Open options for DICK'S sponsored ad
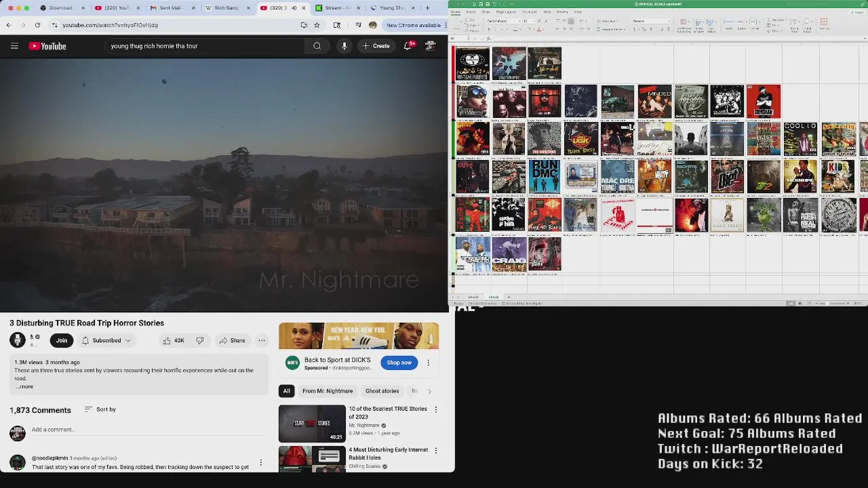The height and width of the screenshot is (488, 868). (x=428, y=363)
